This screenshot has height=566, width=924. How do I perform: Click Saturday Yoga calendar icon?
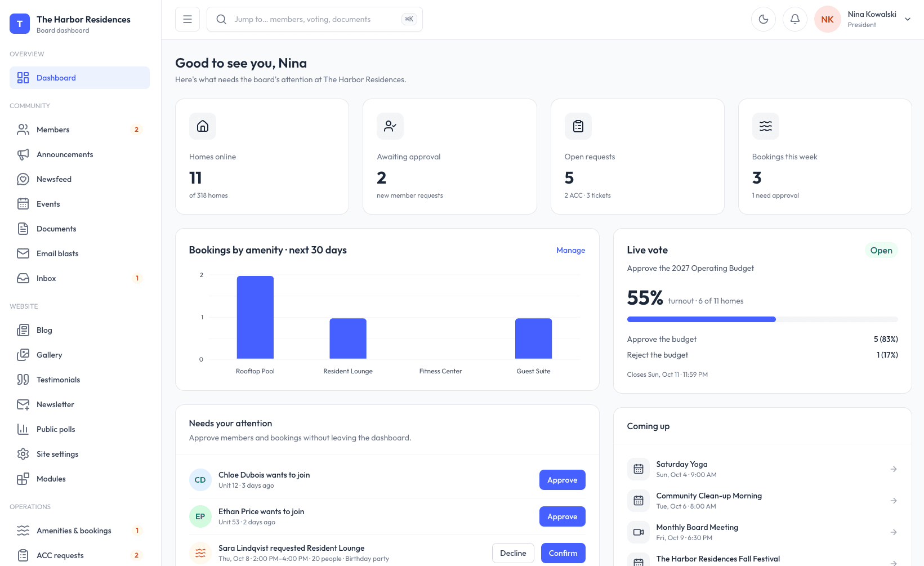(639, 469)
